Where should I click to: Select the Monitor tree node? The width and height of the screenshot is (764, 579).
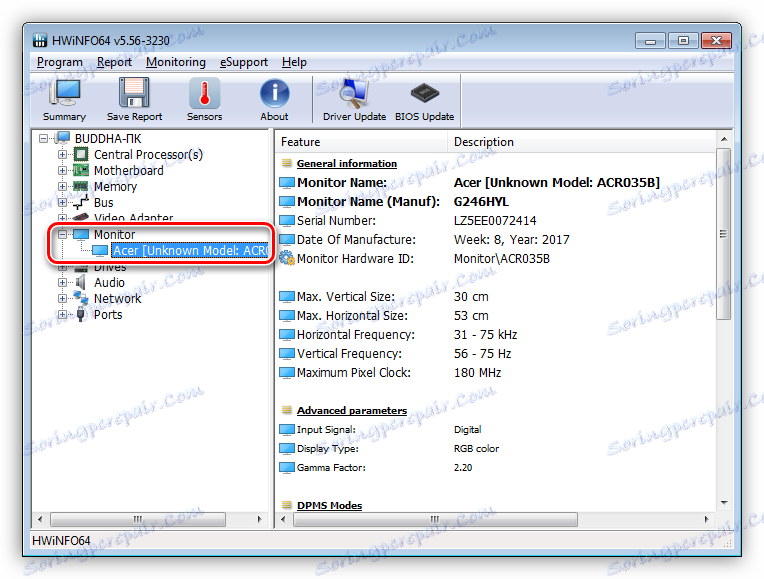coord(115,234)
